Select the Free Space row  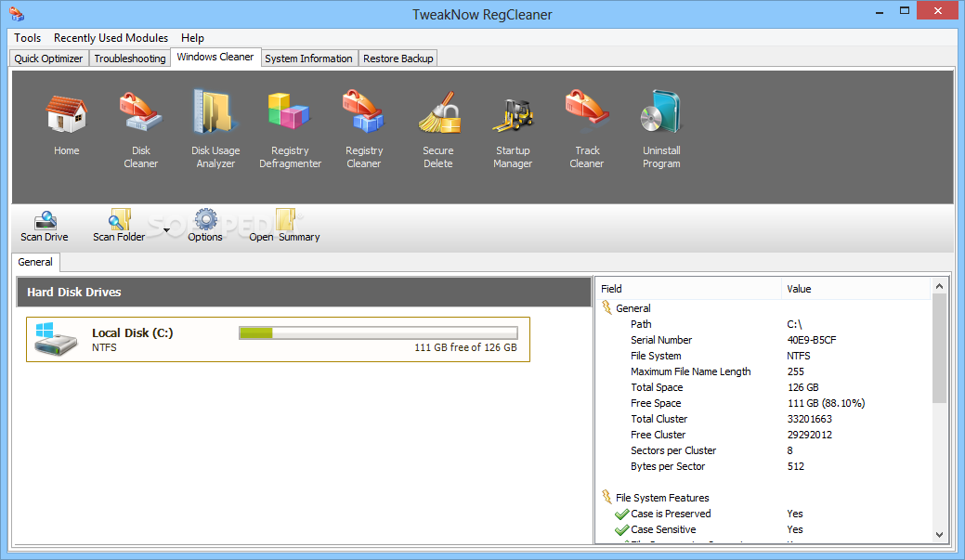763,403
